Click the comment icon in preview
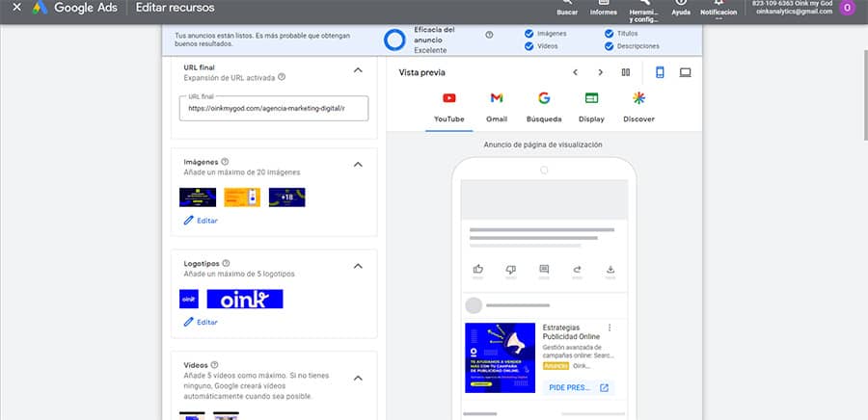Viewport: 868px width, 420px height. (544, 269)
